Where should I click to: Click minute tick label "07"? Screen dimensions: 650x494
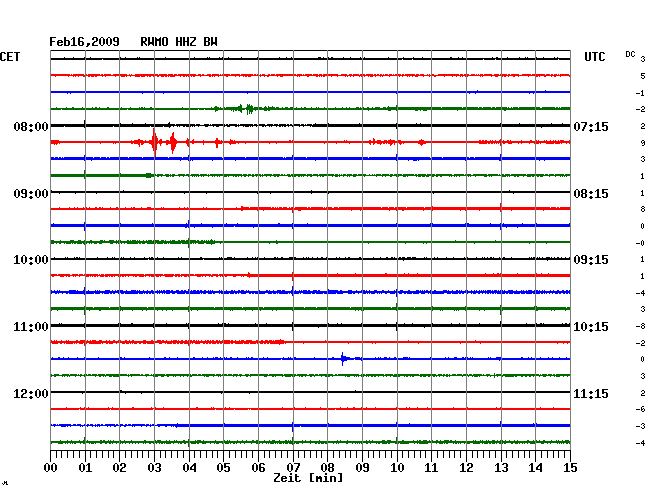293,468
